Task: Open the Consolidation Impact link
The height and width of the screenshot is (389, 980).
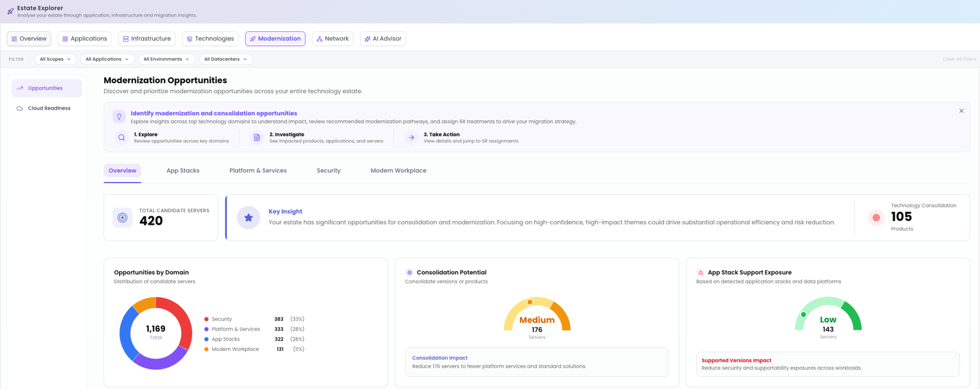Action: [x=440, y=358]
